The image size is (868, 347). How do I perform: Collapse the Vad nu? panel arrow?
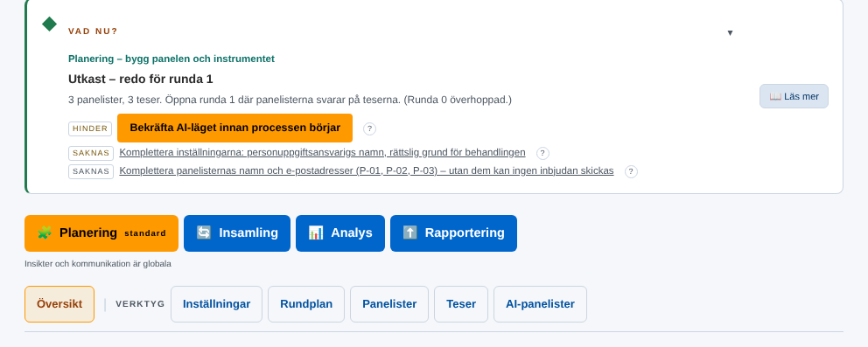click(x=730, y=32)
